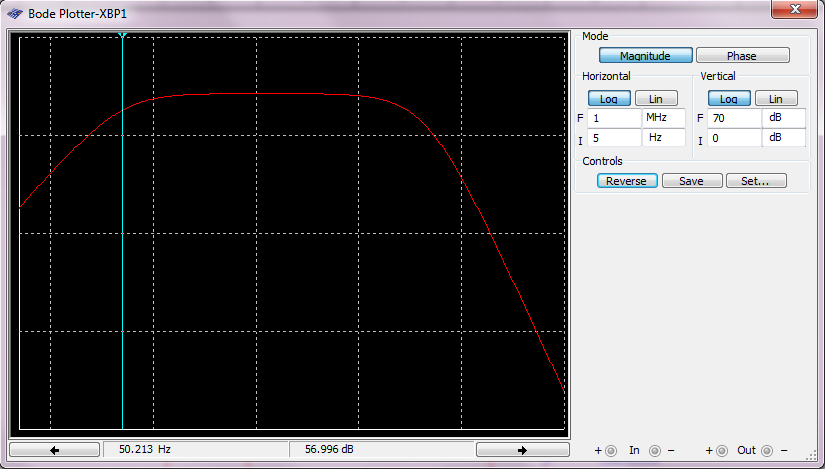Switch mode to Magnitude
This screenshot has width=825, height=470.
coord(646,55)
